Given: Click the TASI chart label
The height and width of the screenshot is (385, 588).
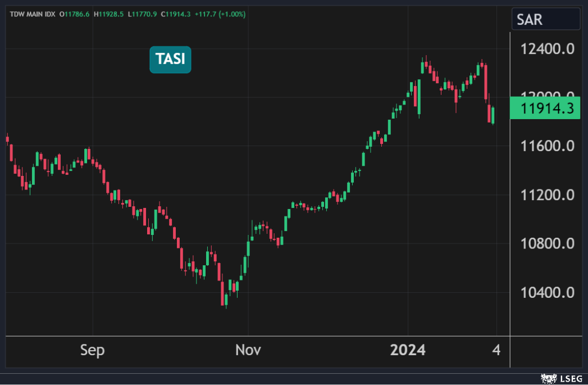Looking at the screenshot, I should (x=170, y=60).
